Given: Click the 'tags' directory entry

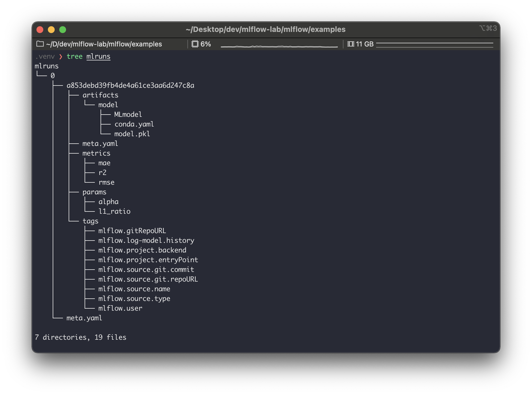Looking at the screenshot, I should [x=91, y=221].
